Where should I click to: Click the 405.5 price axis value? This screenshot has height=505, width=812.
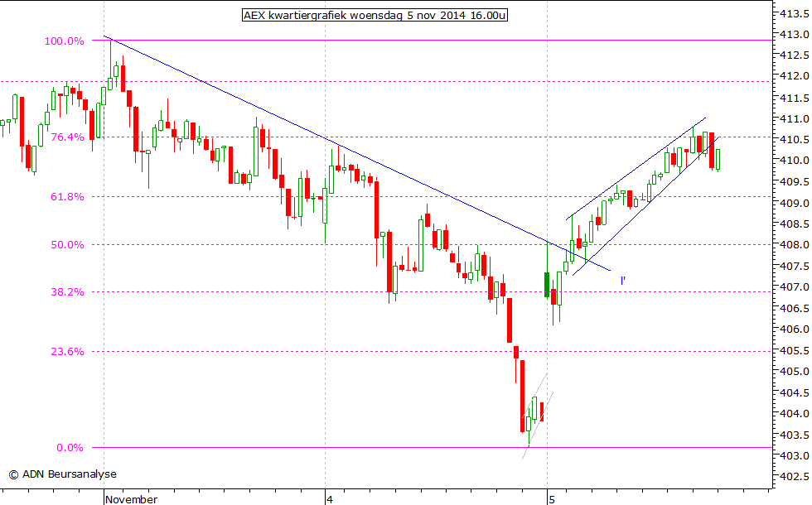point(795,351)
